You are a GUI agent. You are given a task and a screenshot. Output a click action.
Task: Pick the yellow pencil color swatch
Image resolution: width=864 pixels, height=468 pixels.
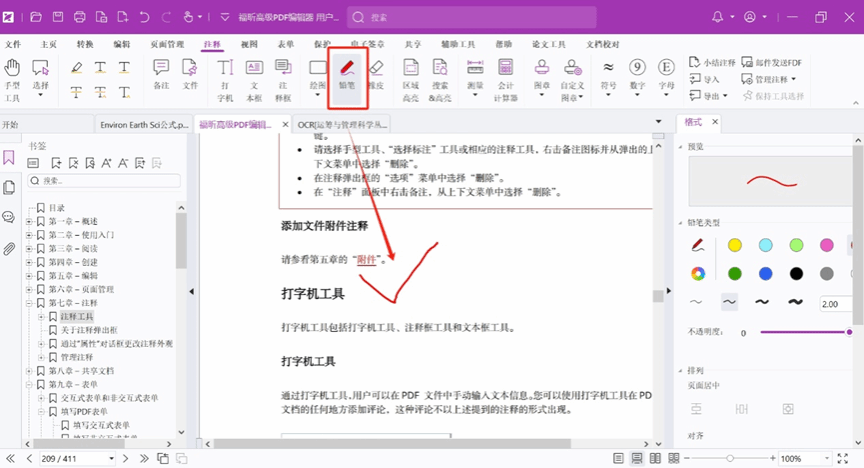735,245
